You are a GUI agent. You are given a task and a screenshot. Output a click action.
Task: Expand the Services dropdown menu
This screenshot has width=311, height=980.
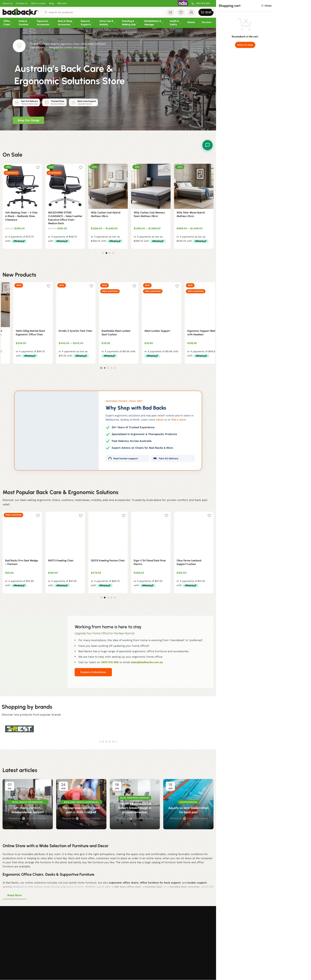point(207,22)
